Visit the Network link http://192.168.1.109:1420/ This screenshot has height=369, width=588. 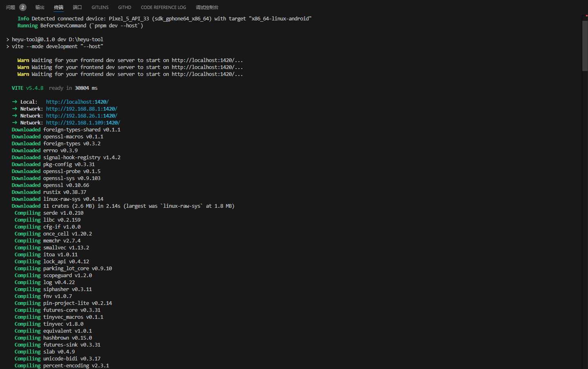coord(83,123)
